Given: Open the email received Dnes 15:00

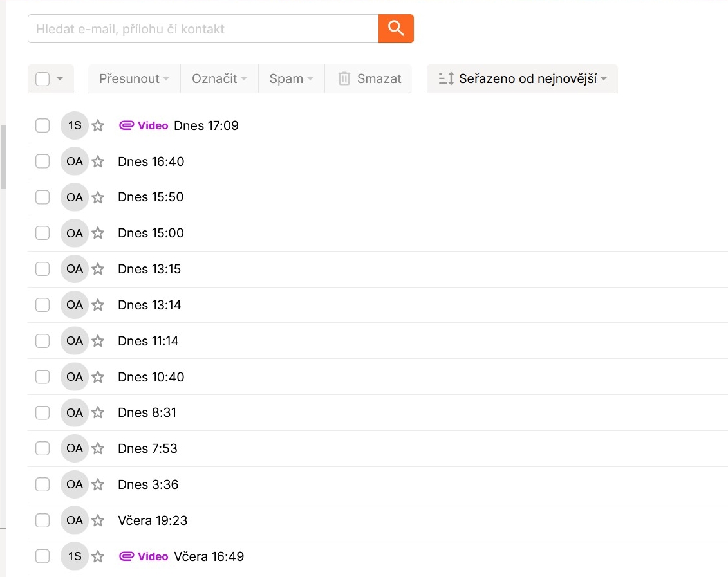Looking at the screenshot, I should pyautogui.click(x=377, y=233).
